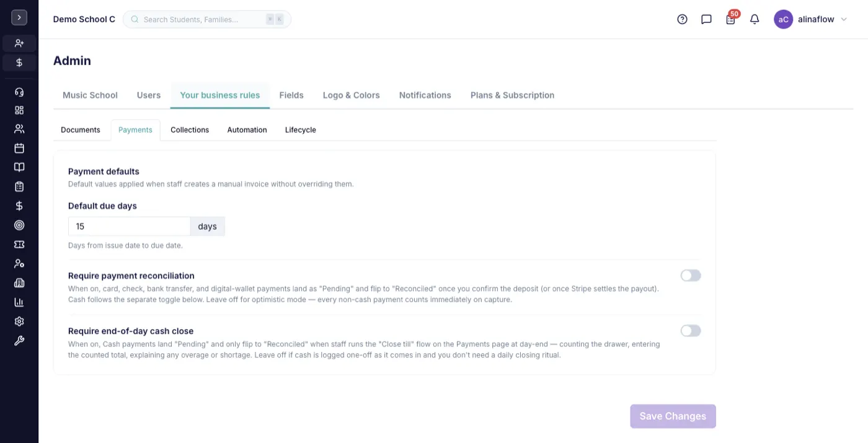The width and height of the screenshot is (868, 443).
Task: Click the alinaflow username text
Action: [x=816, y=19]
